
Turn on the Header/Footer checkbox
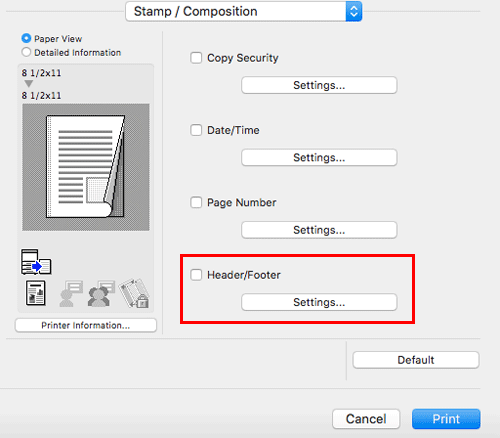(196, 275)
